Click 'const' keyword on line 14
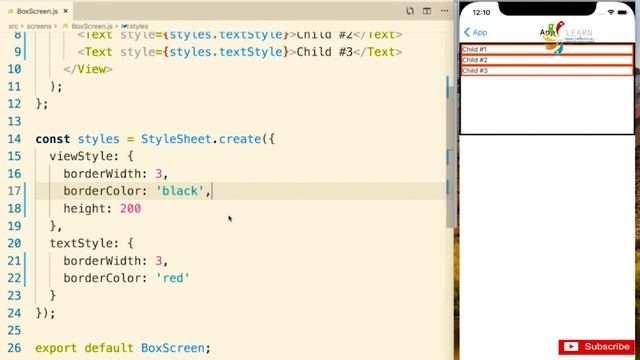640x360 pixels. point(53,139)
